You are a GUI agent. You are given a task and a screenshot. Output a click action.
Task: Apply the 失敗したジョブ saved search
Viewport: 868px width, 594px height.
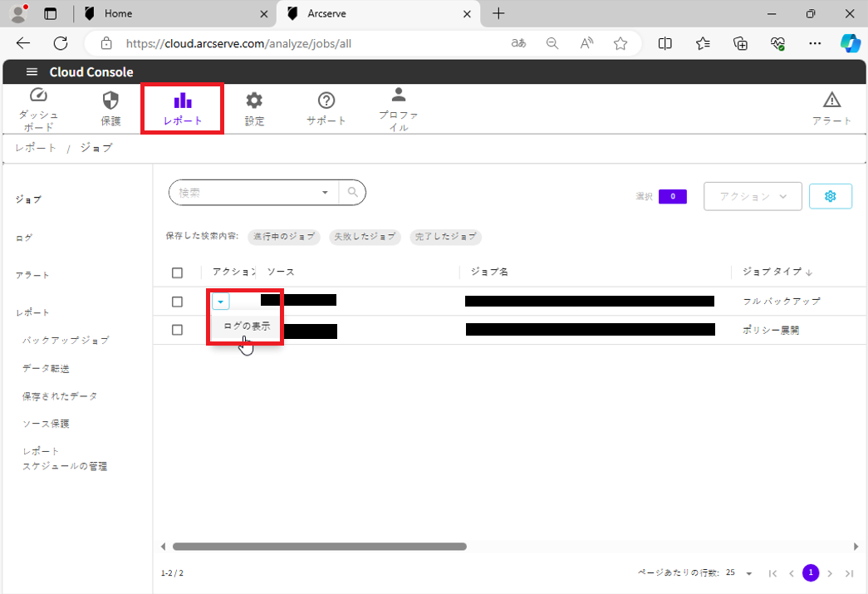(x=365, y=237)
